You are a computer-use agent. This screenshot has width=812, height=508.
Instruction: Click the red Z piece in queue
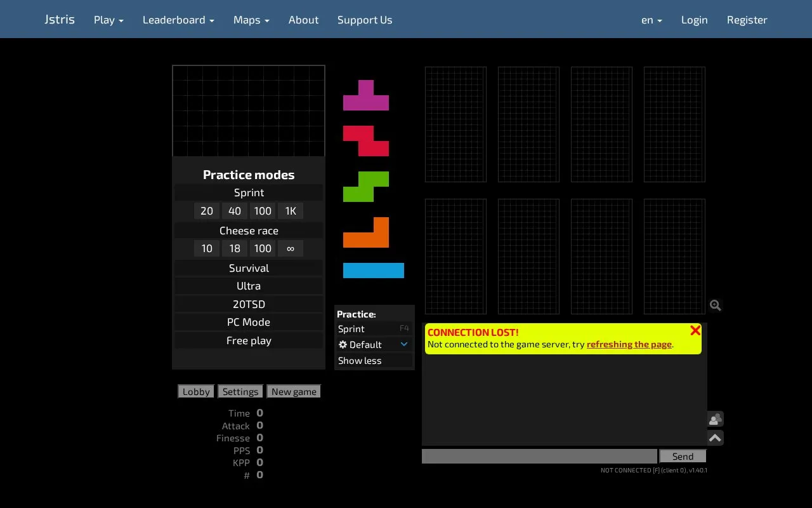point(366,141)
